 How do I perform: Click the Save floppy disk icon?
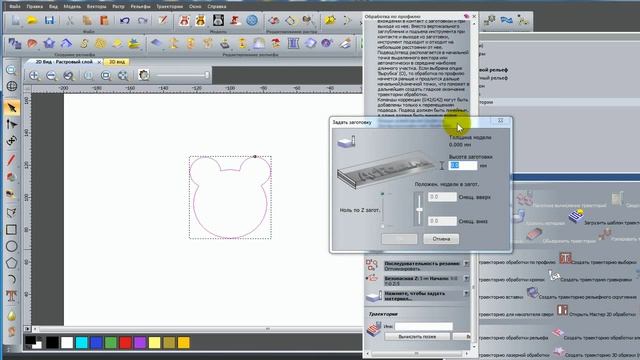point(49,20)
